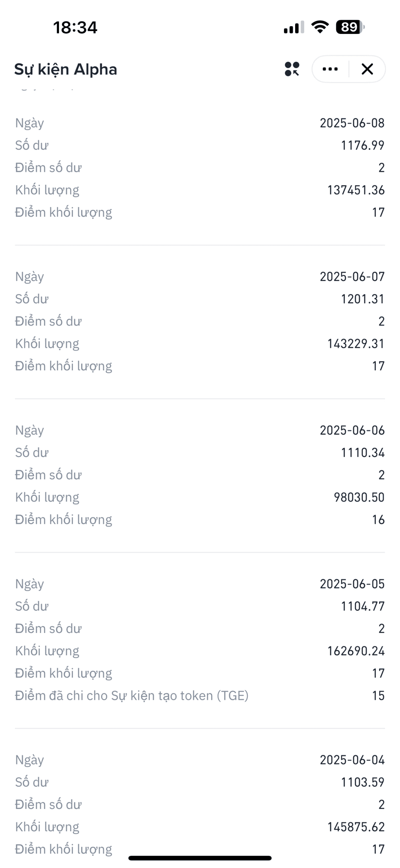The image size is (400, 868).
Task: Select the date 2025-06-07 entry
Action: (x=352, y=277)
